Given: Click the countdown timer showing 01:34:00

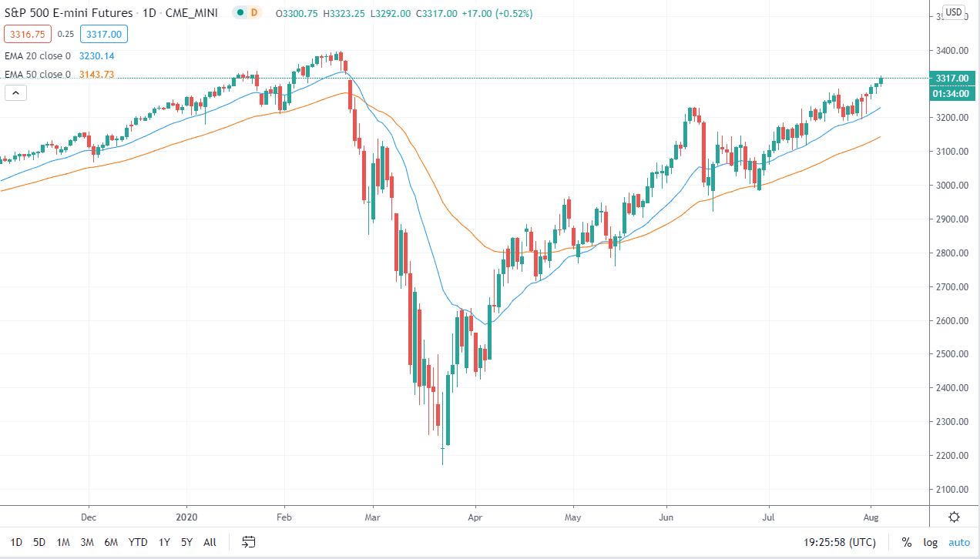Looking at the screenshot, I should [951, 93].
